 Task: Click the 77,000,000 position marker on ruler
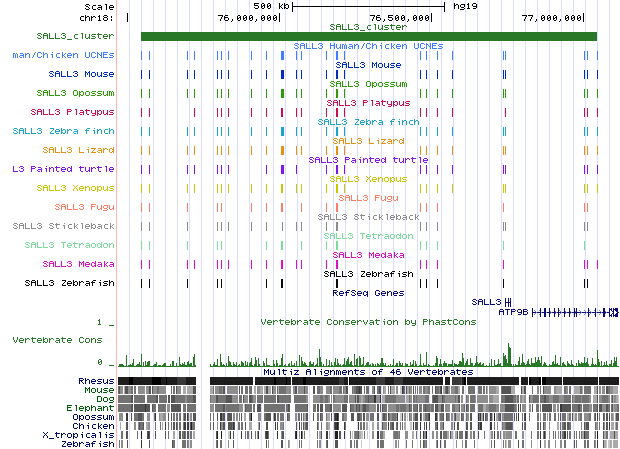coord(551,17)
